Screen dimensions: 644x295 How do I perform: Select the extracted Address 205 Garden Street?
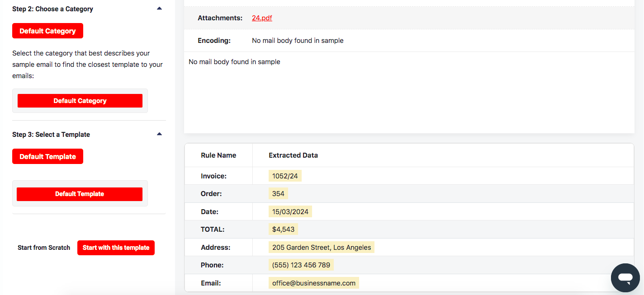pyautogui.click(x=321, y=247)
